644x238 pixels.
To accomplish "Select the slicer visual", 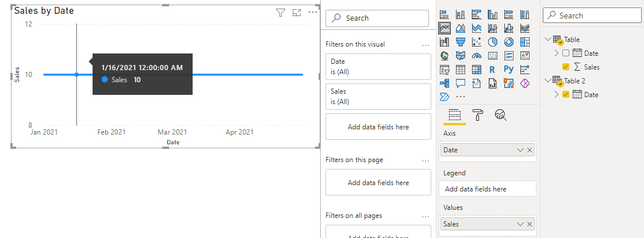I will click(444, 70).
